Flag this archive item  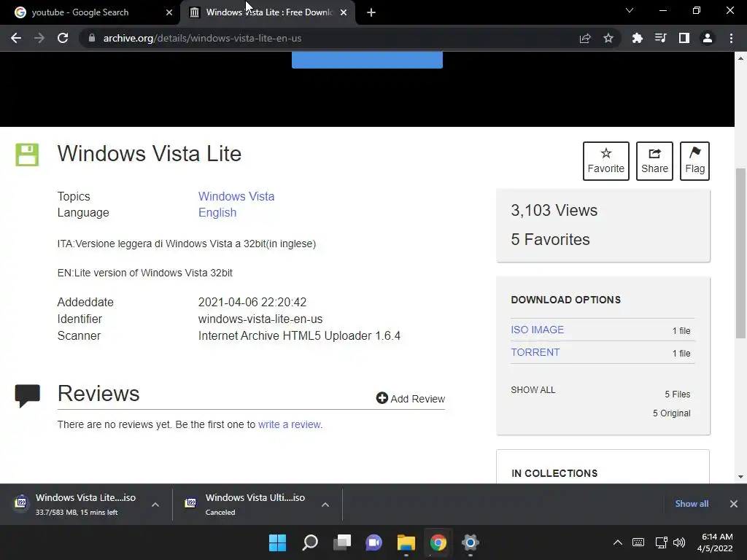pos(694,161)
